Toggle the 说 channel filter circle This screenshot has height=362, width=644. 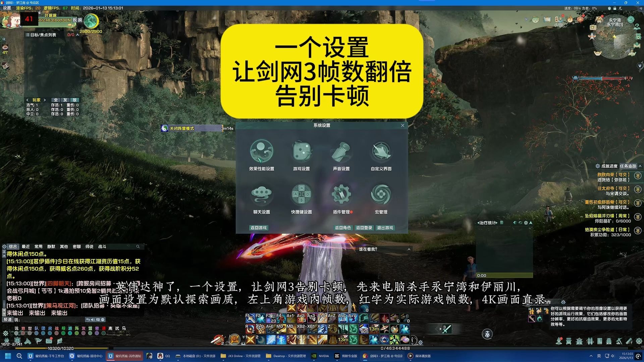[16, 333]
